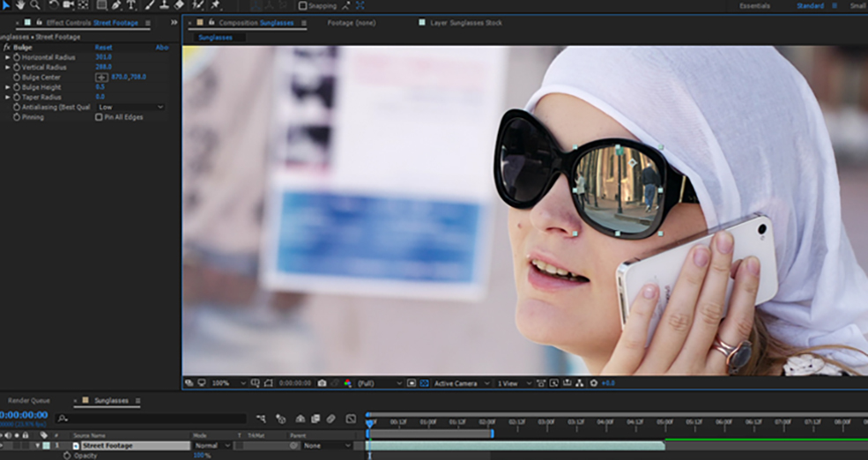Switch to Effect Controls Street Footage tab
The width and height of the screenshot is (868, 460).
coord(92,23)
